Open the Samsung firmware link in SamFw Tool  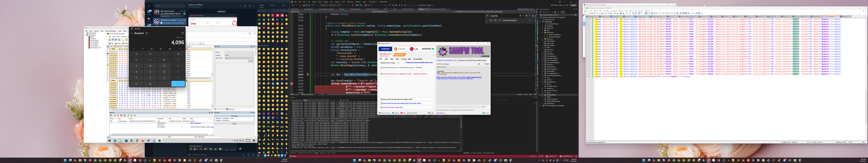[385, 113]
